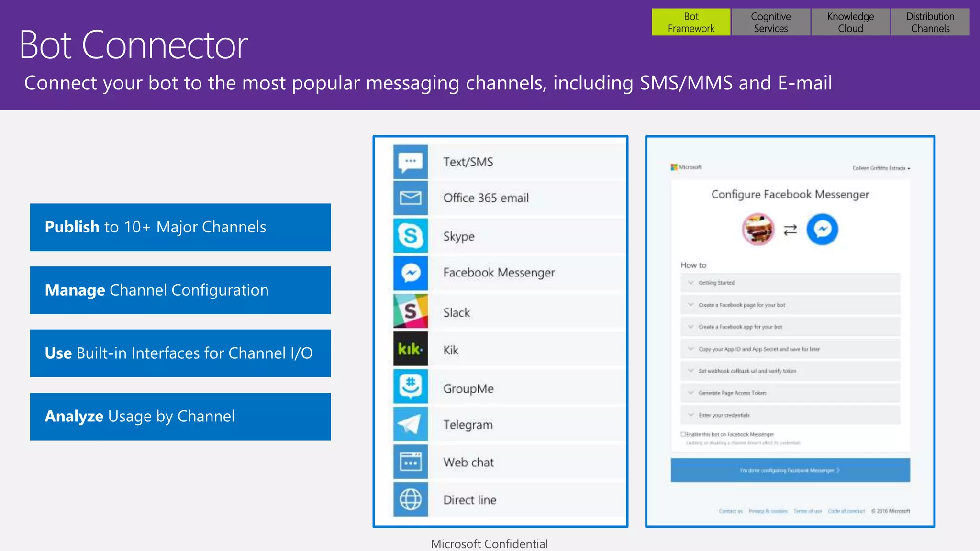
Task: Expand the Getting Started section
Action: pyautogui.click(x=790, y=283)
